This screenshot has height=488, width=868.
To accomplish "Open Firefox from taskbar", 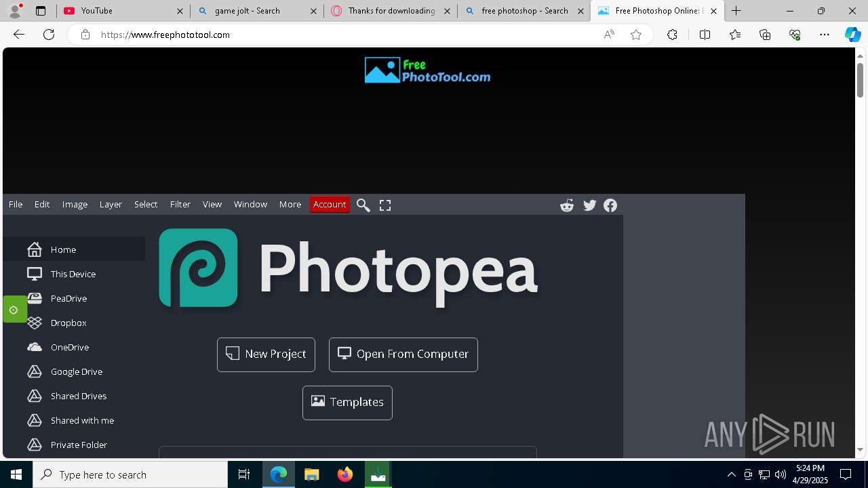I will tap(344, 474).
